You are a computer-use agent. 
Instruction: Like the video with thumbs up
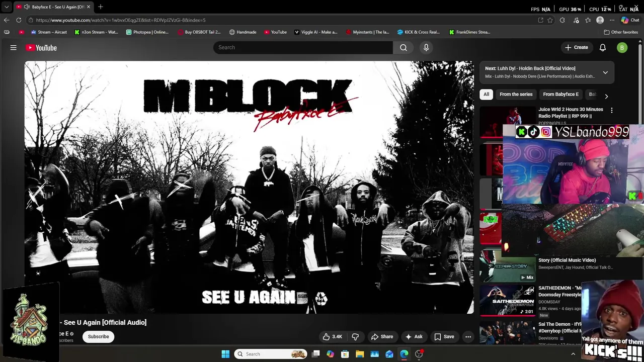point(333,337)
